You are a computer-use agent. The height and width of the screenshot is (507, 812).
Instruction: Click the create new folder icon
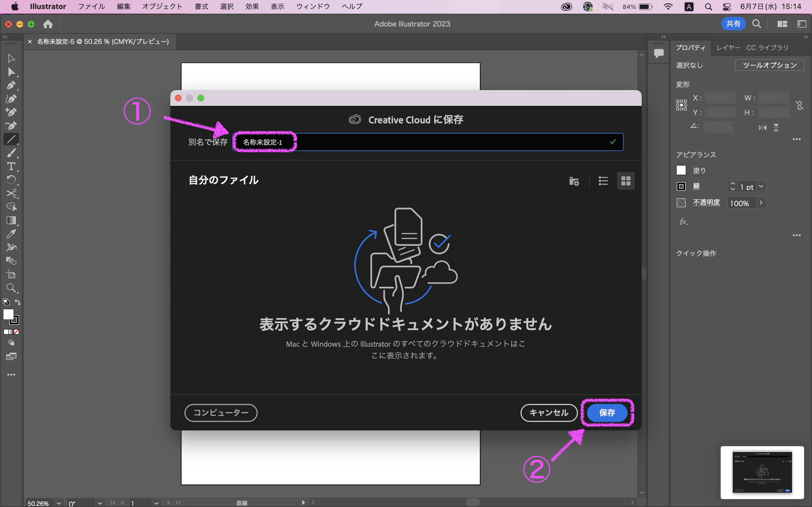click(574, 181)
